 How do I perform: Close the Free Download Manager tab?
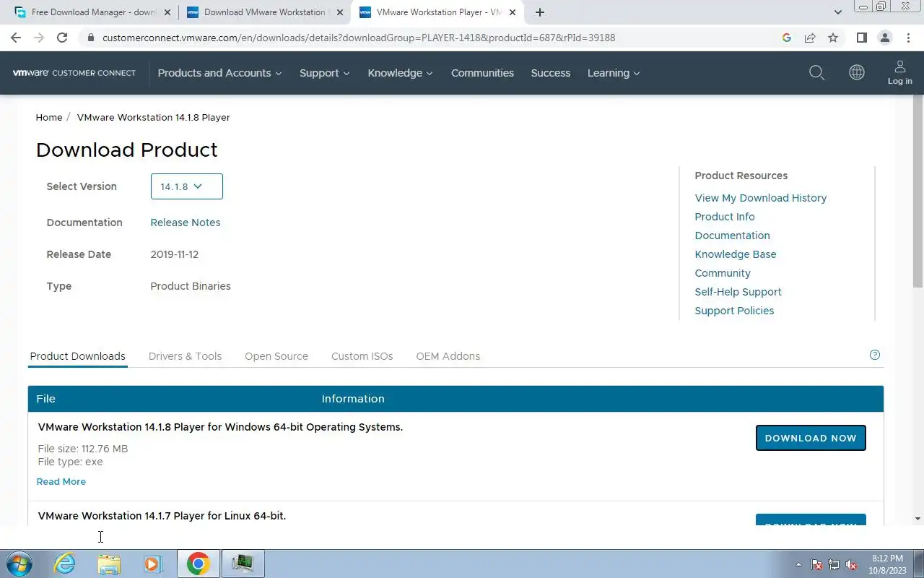click(167, 12)
